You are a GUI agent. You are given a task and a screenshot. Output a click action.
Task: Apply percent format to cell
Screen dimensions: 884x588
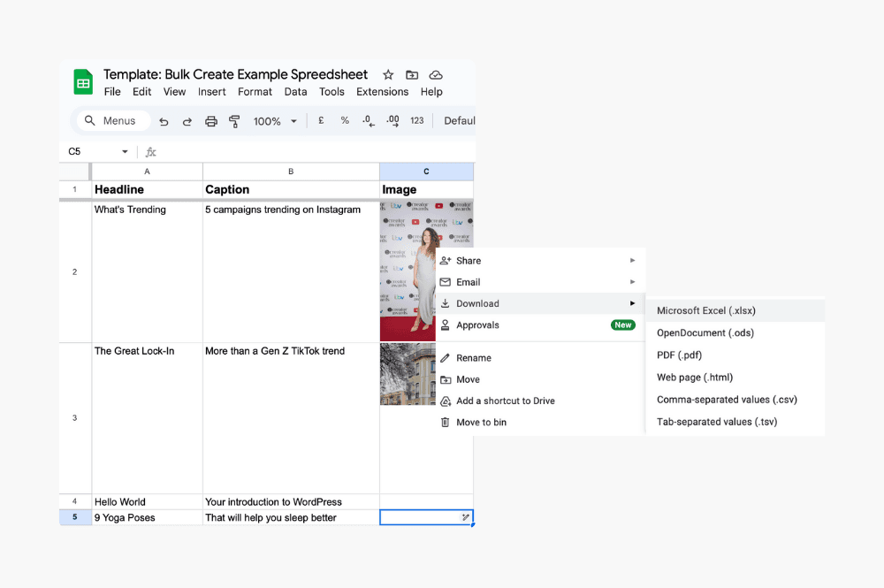click(x=345, y=121)
